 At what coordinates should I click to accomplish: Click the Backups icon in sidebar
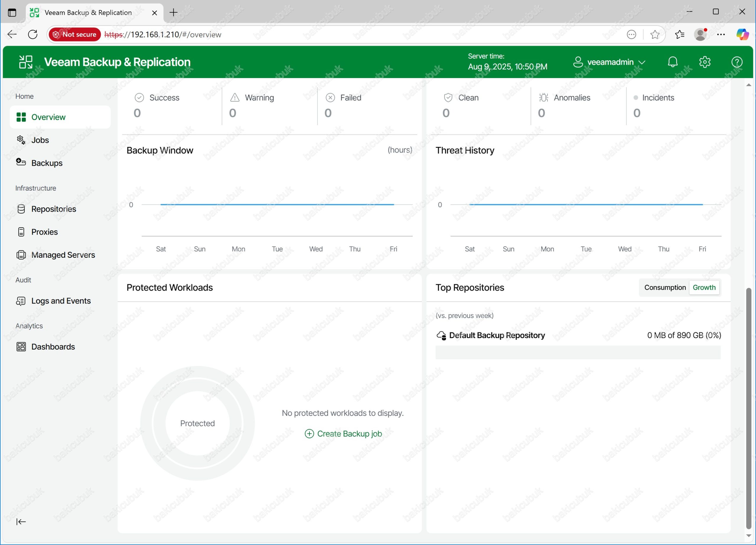[21, 163]
